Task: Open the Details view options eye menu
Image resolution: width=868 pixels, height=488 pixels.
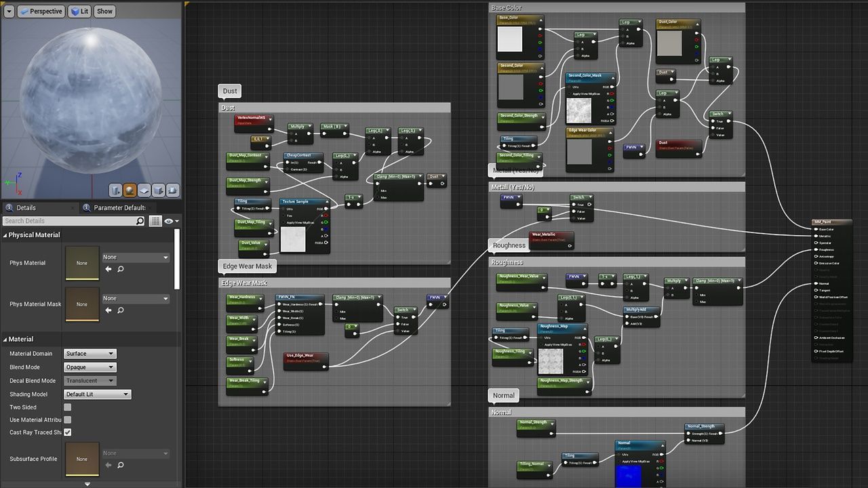Action: coord(170,221)
